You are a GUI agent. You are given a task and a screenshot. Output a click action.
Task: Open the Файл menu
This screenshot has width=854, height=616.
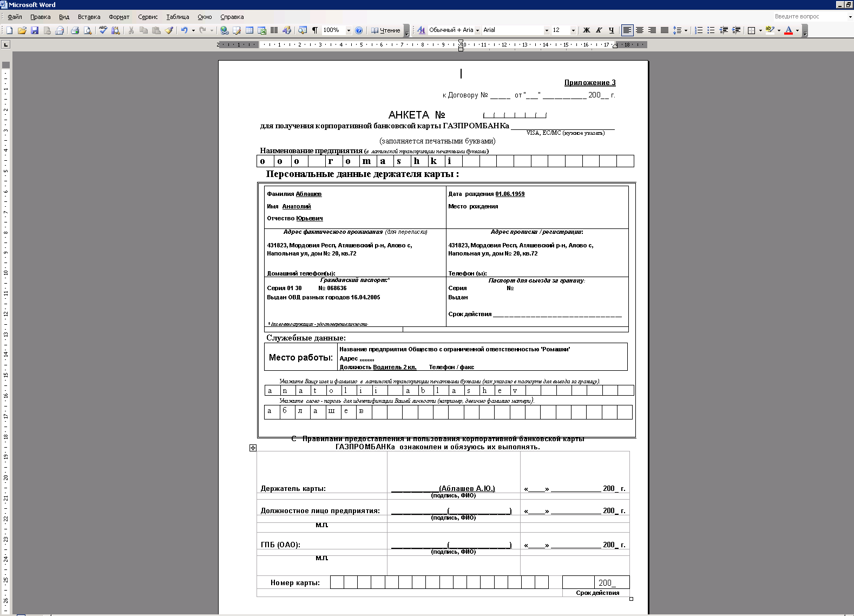tap(15, 17)
